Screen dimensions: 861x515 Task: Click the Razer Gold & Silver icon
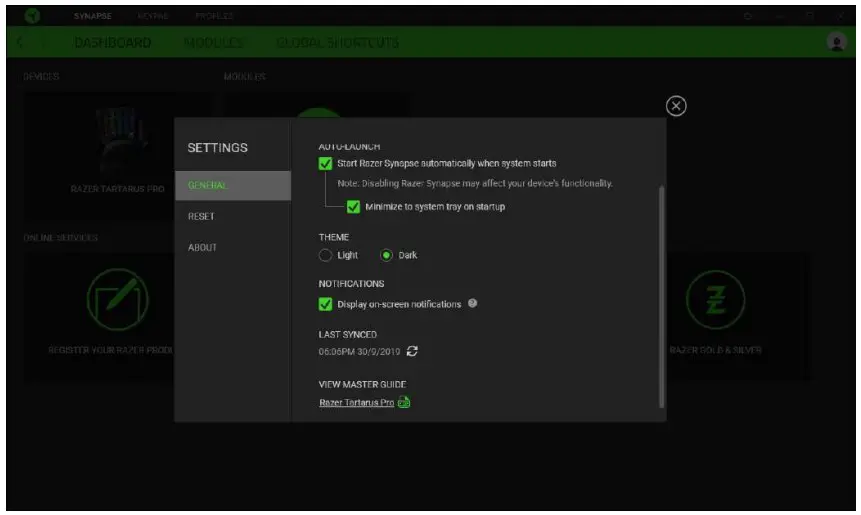point(715,299)
